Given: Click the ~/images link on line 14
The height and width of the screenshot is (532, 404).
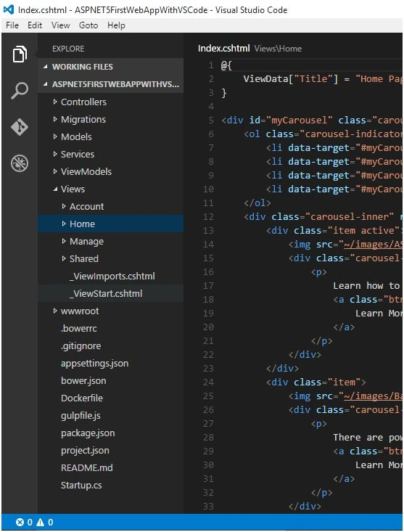Looking at the screenshot, I should (373, 245).
